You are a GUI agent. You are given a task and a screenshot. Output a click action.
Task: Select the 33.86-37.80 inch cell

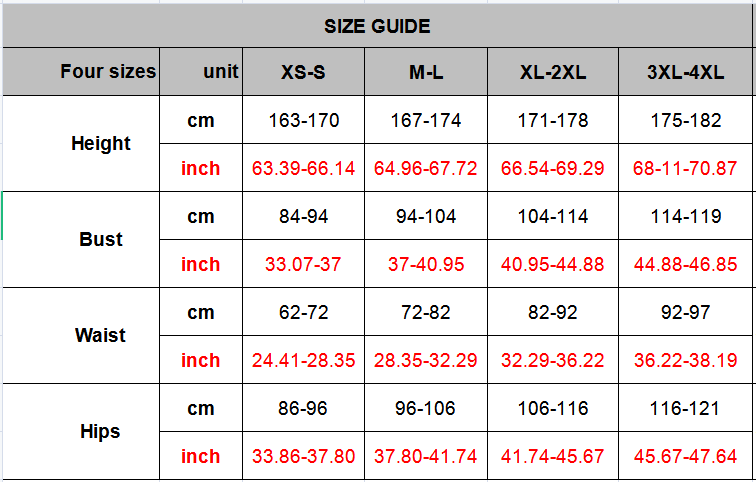pos(304,457)
